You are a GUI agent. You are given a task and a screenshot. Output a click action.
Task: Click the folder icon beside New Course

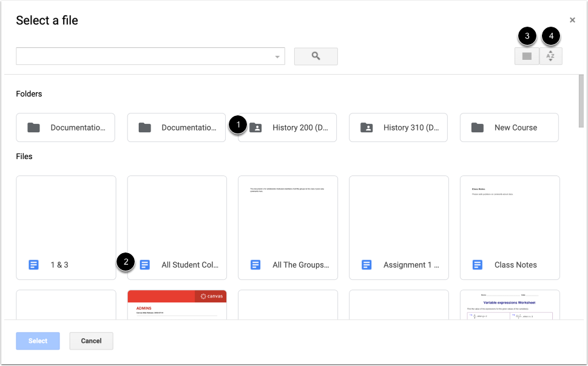tap(479, 127)
